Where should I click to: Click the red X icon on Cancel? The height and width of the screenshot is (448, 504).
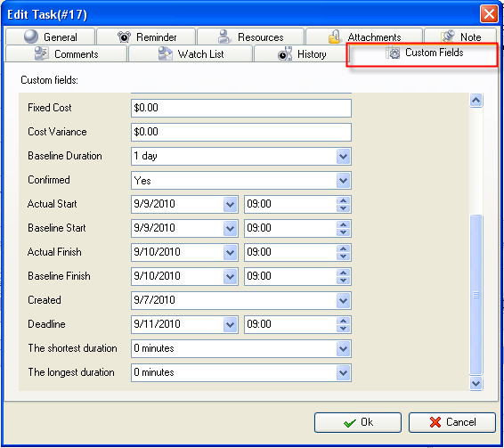[435, 422]
